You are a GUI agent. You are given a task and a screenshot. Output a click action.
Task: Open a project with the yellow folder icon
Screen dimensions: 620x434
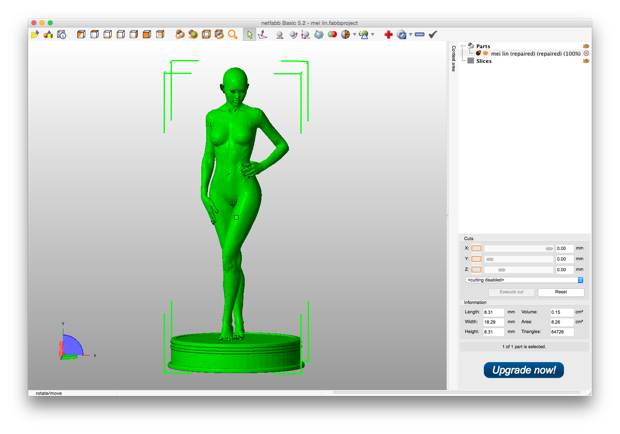35,35
